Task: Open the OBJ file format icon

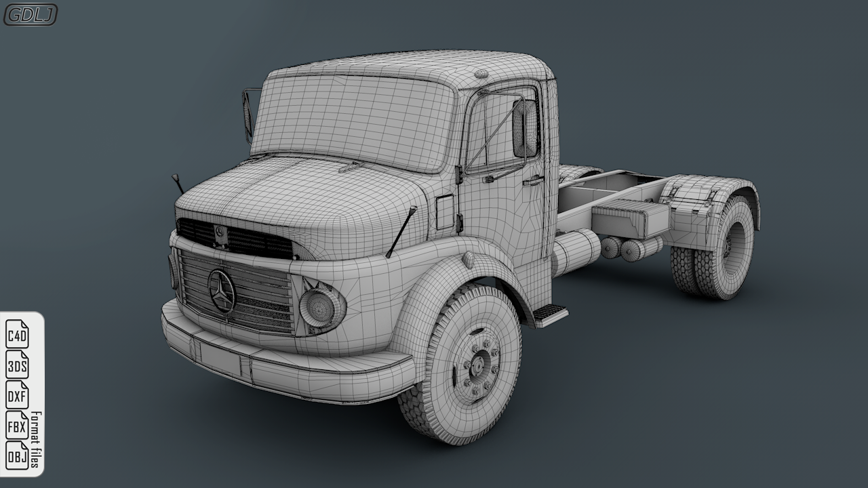Action: [x=17, y=456]
